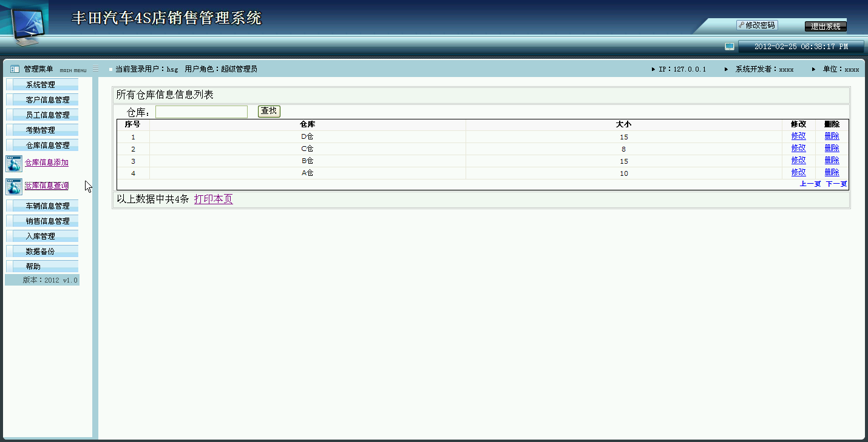Click the 所有仓库信息信息列表 heading
Viewport: 868px width, 442px height.
coord(164,95)
